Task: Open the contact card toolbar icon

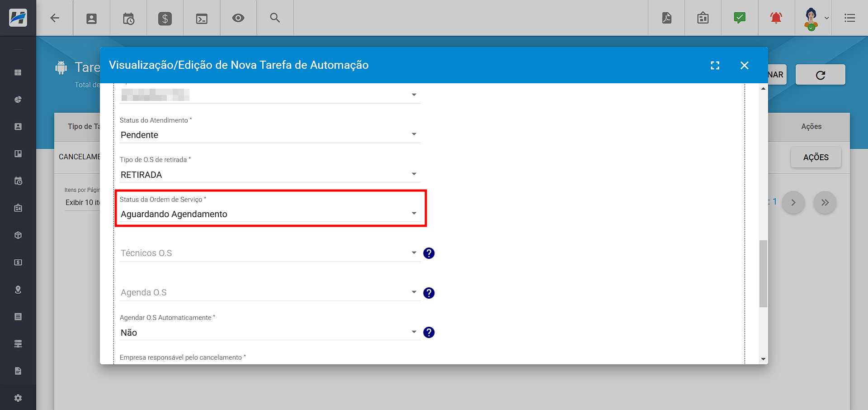Action: pos(91,19)
